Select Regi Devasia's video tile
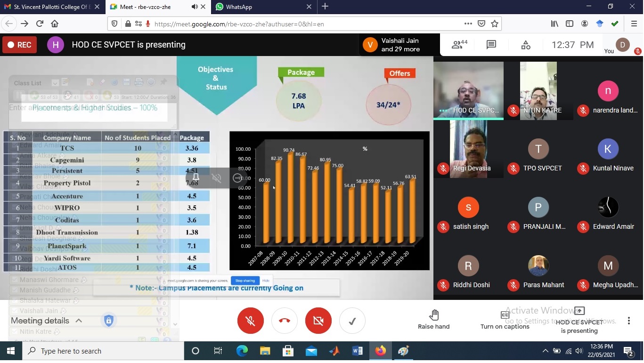The height and width of the screenshot is (363, 644). pos(468,149)
